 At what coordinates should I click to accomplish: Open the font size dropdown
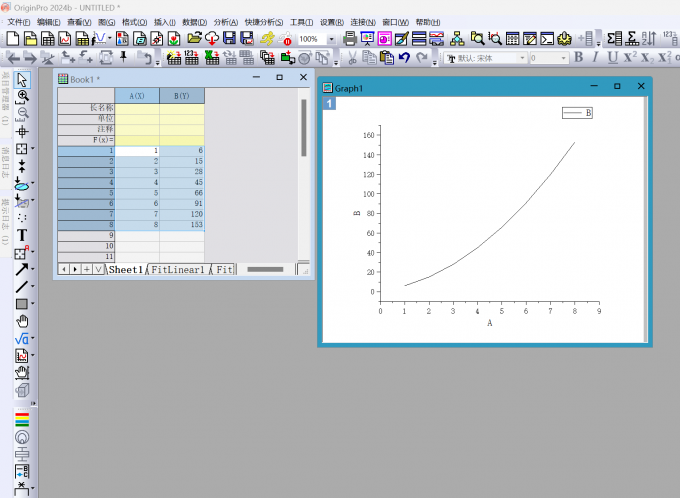[563, 58]
